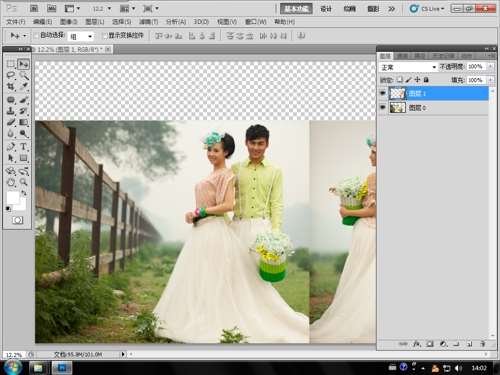Click the delete layer trash icon
The width and height of the screenshot is (500, 375).
482,344
